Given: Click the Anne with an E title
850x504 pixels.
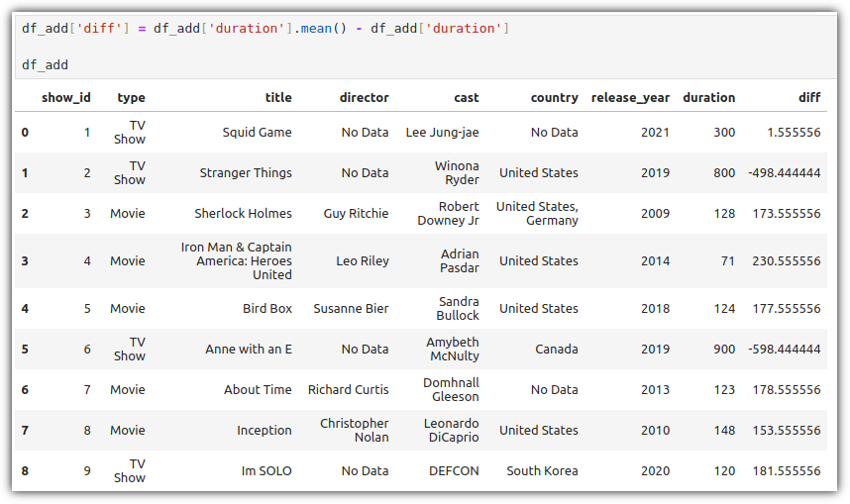Looking at the screenshot, I should coord(249,349).
